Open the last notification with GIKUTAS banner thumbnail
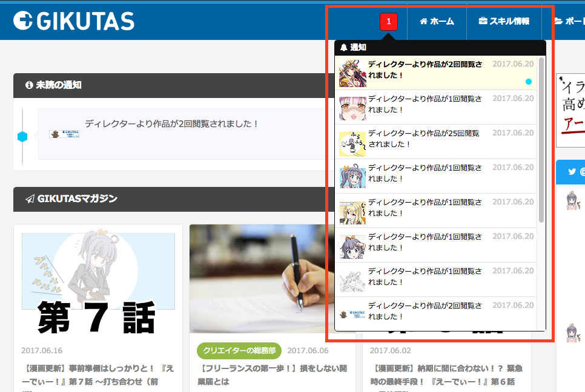 (x=435, y=313)
